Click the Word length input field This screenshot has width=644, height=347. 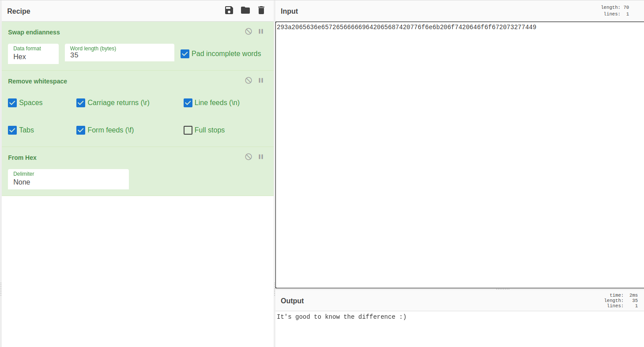[x=119, y=55]
